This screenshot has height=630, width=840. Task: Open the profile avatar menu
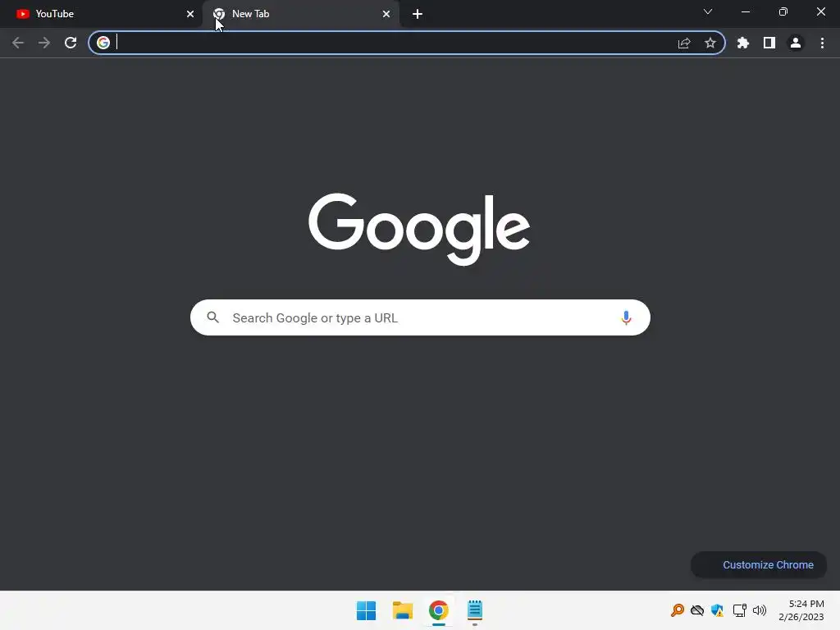pos(796,43)
